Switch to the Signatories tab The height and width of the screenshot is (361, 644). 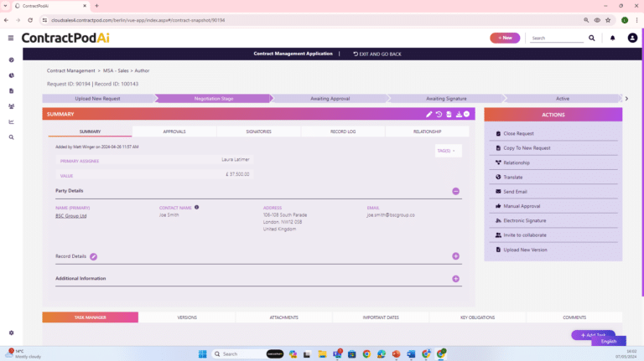click(259, 132)
